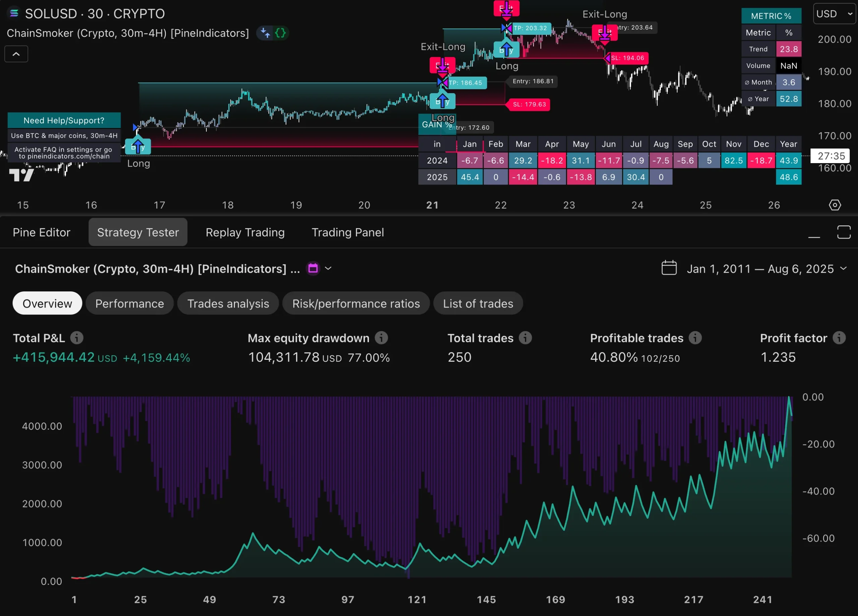Click the METRIC % table header
Screen dimensions: 858x616
(771, 16)
